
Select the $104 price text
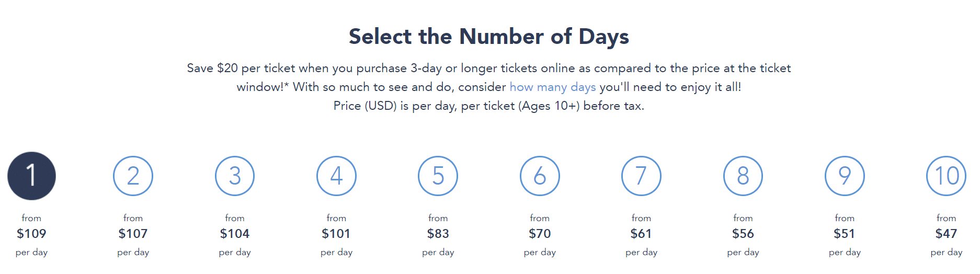pyautogui.click(x=235, y=234)
